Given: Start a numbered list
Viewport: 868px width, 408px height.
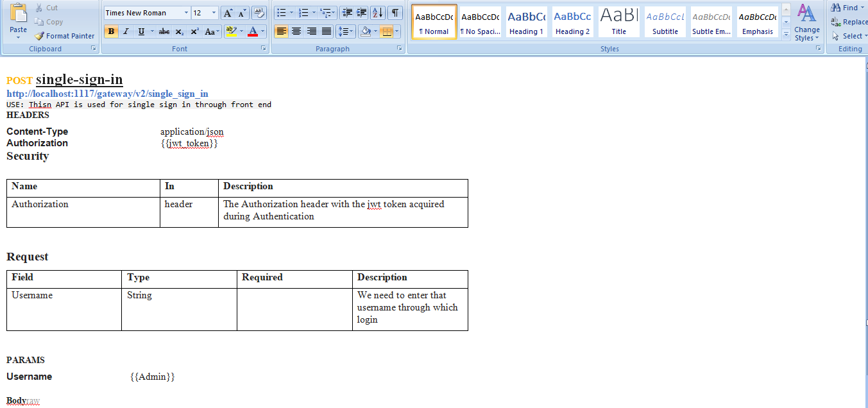Looking at the screenshot, I should 304,13.
